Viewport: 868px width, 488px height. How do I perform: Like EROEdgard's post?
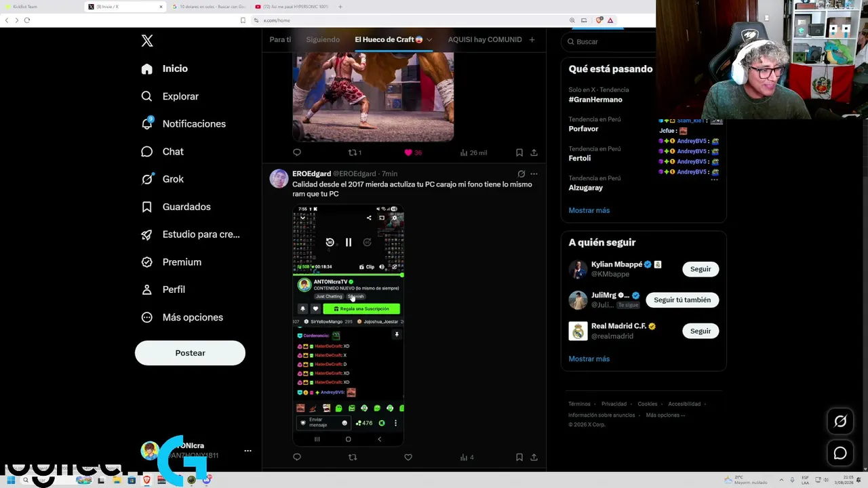(408, 457)
